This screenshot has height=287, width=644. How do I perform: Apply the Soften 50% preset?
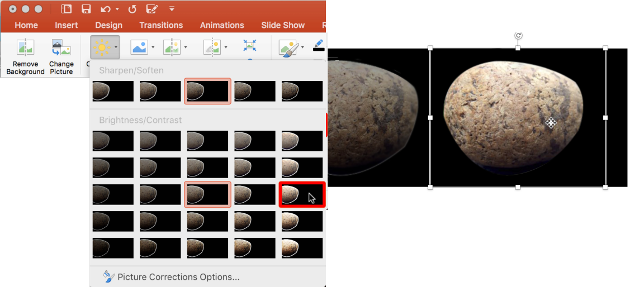[x=113, y=91]
